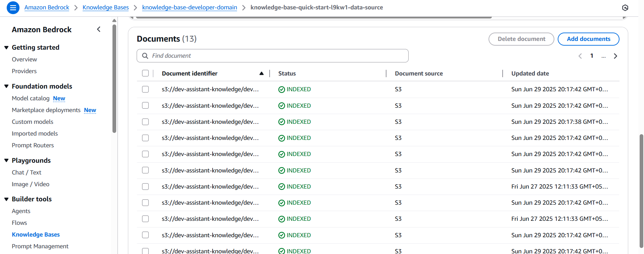Check the fourth document row checkbox
The width and height of the screenshot is (644, 254).
click(145, 138)
